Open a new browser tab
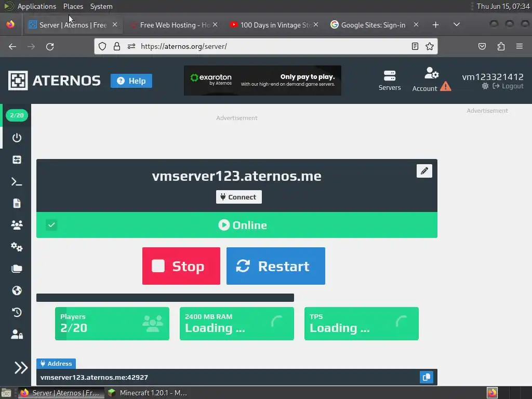The image size is (532, 399). (436, 25)
